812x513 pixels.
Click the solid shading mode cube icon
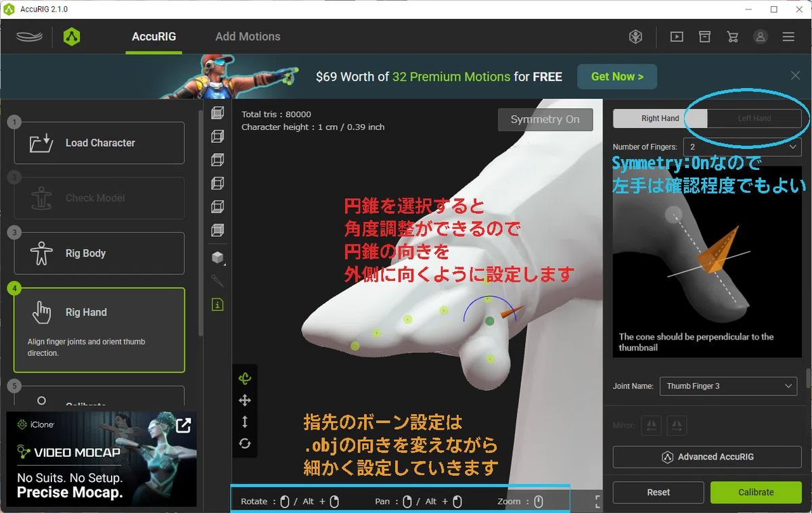217,257
